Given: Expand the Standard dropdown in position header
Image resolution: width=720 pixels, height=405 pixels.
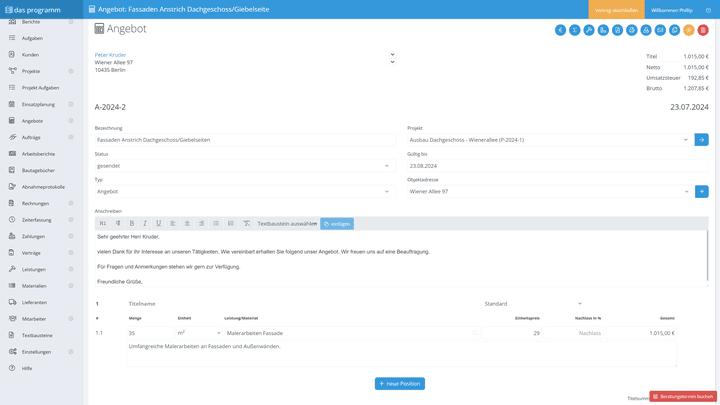Looking at the screenshot, I should [532, 304].
